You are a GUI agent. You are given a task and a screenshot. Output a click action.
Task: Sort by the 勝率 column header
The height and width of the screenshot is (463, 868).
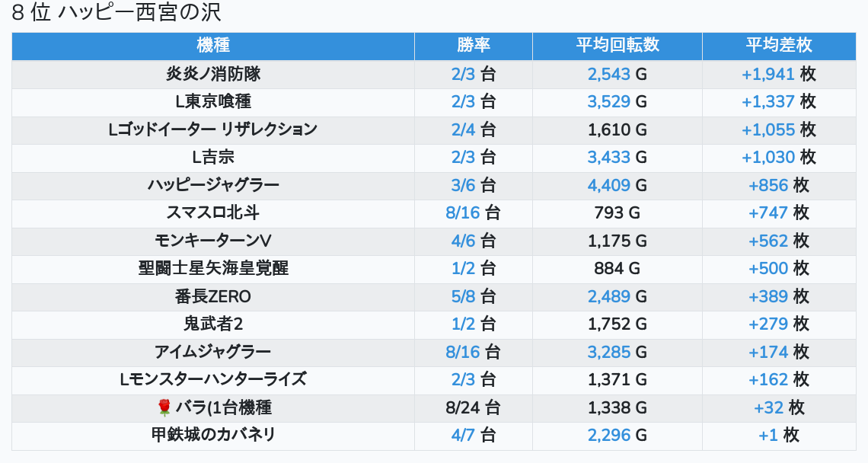click(473, 45)
